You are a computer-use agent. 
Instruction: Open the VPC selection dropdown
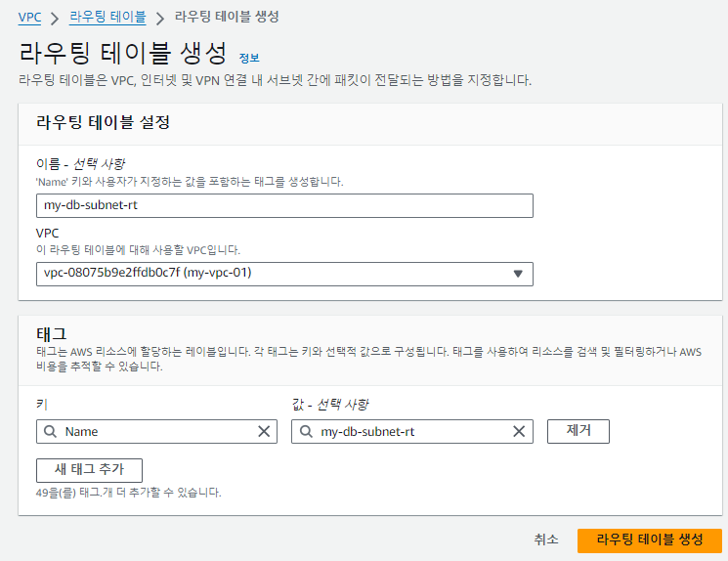pos(284,274)
